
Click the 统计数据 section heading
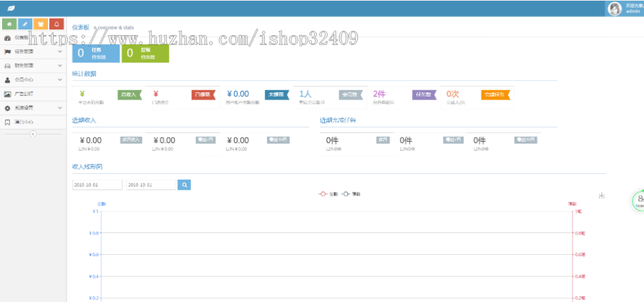pos(84,74)
